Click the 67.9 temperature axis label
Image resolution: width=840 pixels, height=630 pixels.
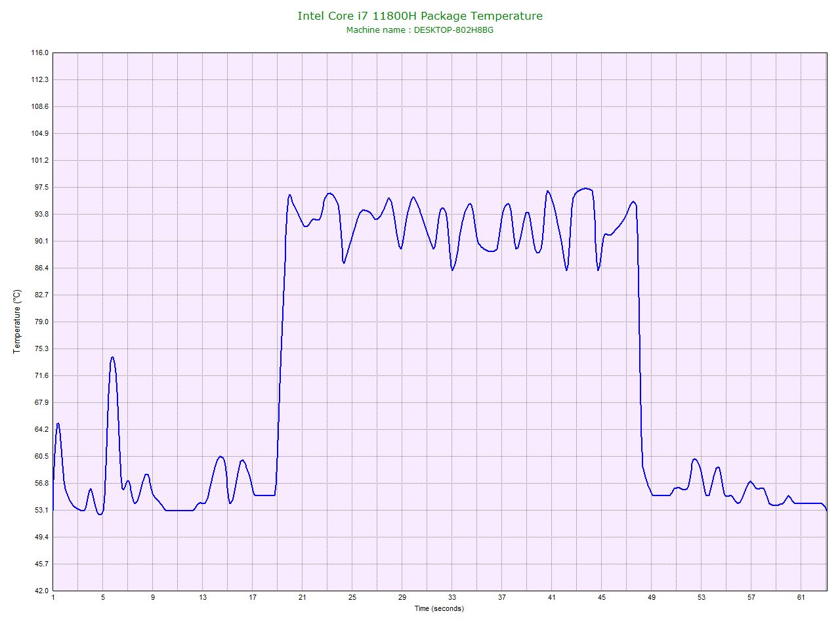coord(41,402)
